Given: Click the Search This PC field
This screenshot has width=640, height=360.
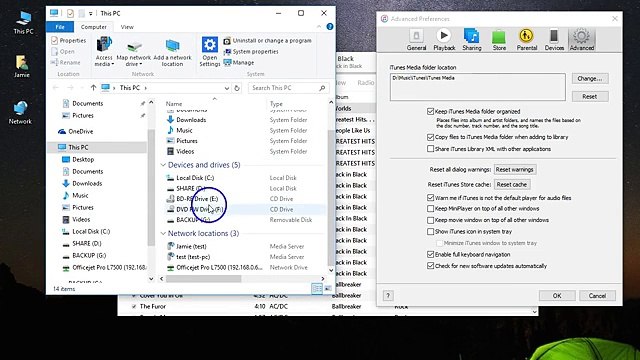Looking at the screenshot, I should 288,88.
